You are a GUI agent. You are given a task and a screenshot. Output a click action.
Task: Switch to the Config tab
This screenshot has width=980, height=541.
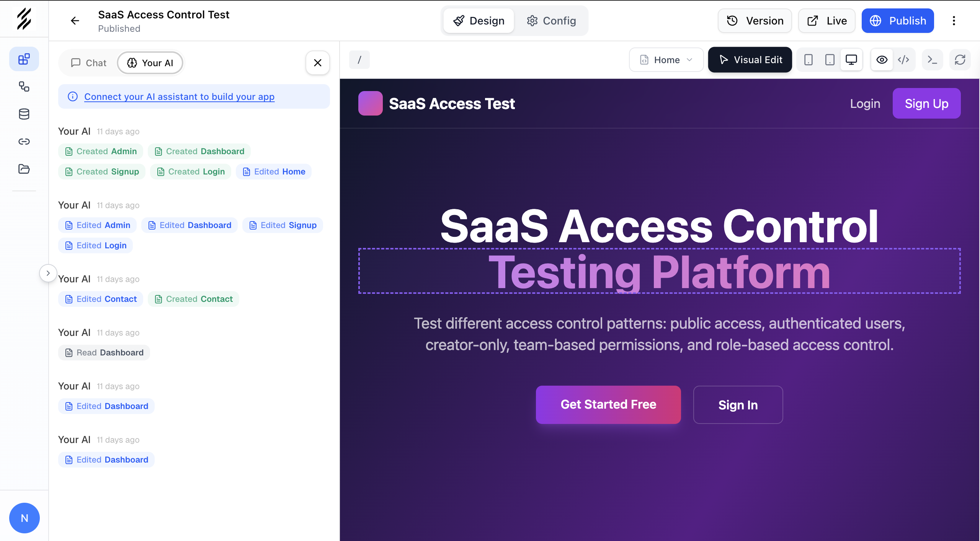click(551, 21)
